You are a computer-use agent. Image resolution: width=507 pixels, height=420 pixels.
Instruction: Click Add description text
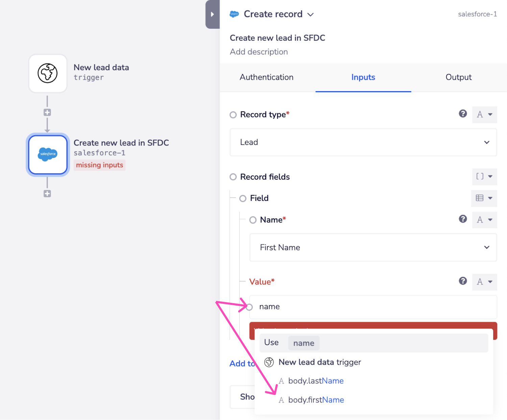click(x=259, y=52)
